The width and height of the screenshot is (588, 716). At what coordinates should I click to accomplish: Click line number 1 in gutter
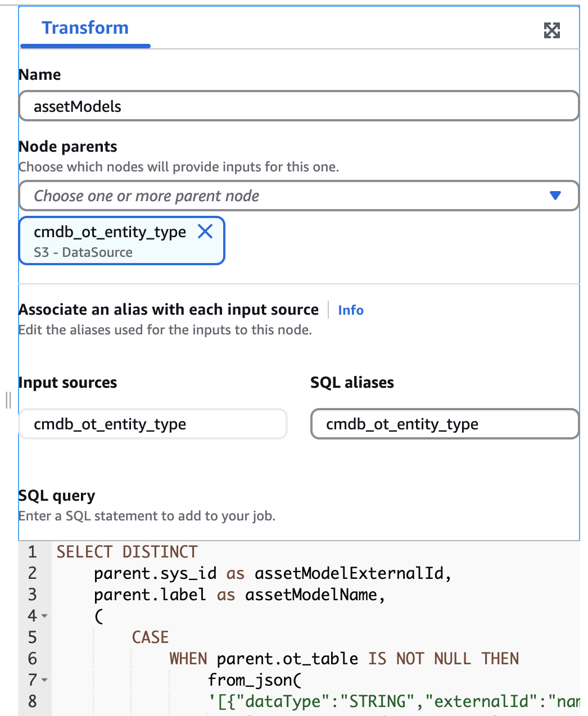pos(33,552)
